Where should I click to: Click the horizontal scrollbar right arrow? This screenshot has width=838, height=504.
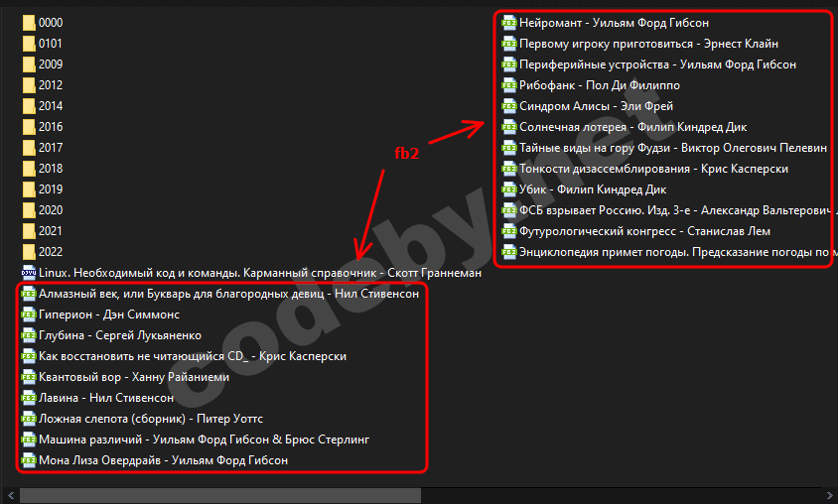pyautogui.click(x=829, y=495)
